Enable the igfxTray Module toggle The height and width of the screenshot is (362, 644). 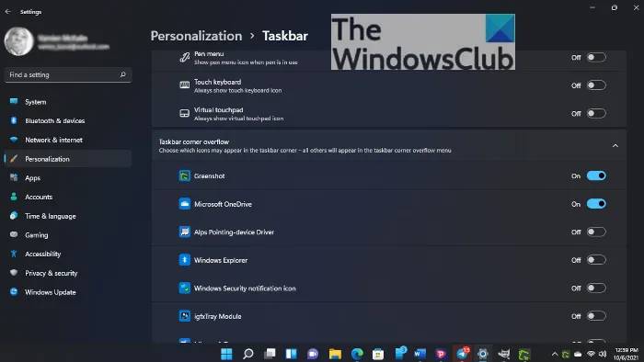596,316
